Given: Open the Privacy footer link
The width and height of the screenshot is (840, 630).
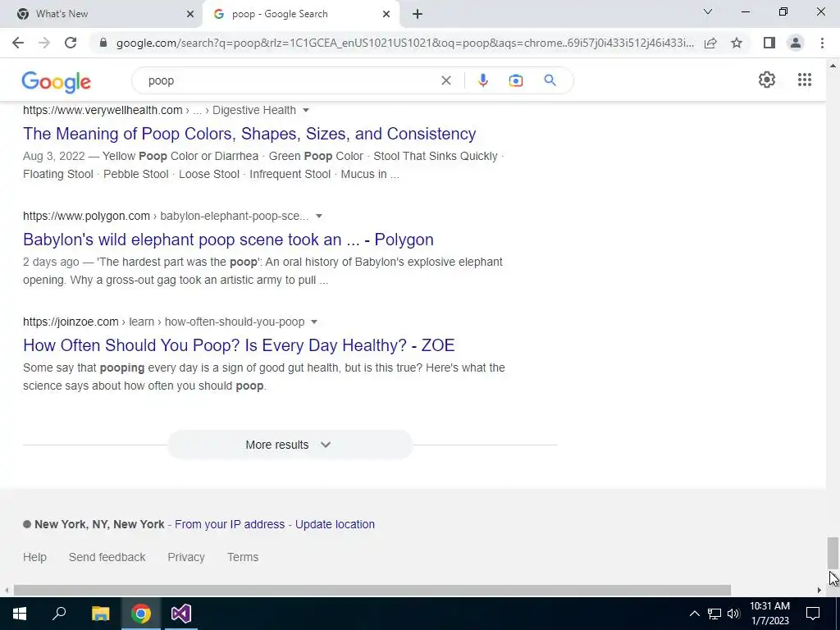Looking at the screenshot, I should [x=186, y=557].
